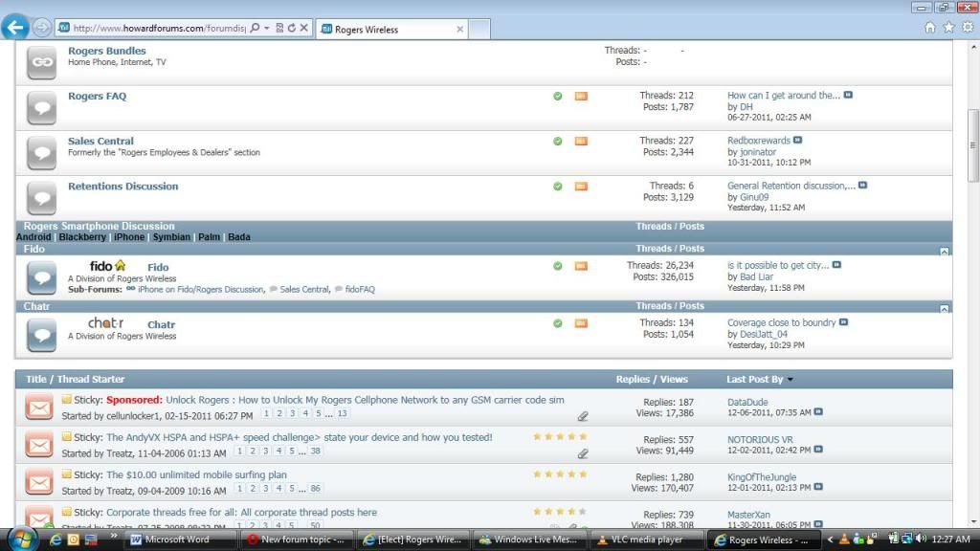Screen dimensions: 980x551
Task: Open the 'Coverage close to boundry' last post
Action: pos(781,323)
